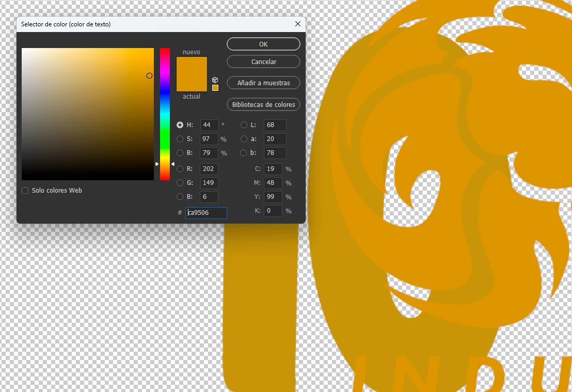
Task: Click the OK button
Action: (x=263, y=44)
